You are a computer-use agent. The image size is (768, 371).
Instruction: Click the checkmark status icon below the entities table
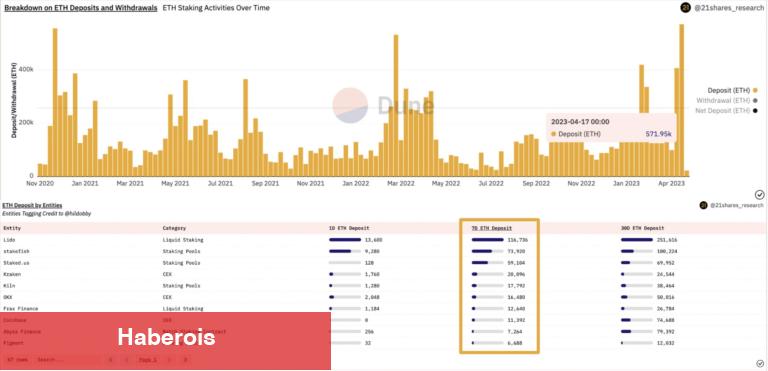[760, 363]
